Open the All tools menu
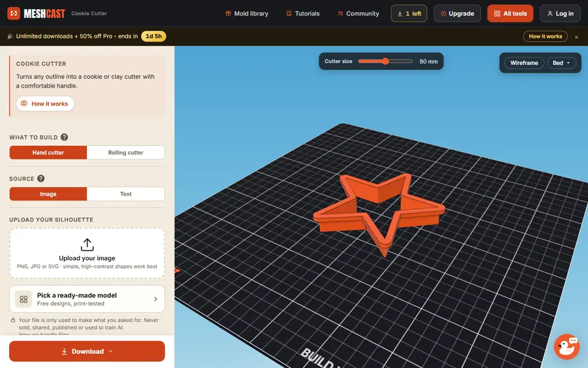The image size is (588, 368). [510, 13]
